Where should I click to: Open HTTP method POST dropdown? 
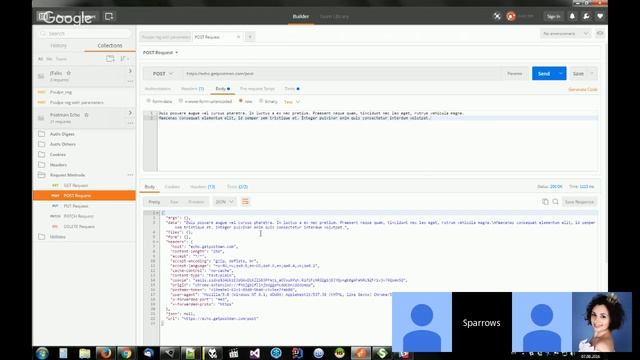(x=162, y=73)
